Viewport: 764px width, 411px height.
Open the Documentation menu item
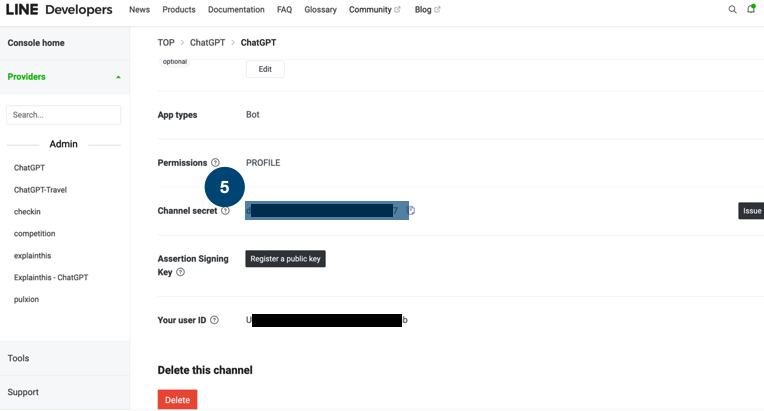236,10
